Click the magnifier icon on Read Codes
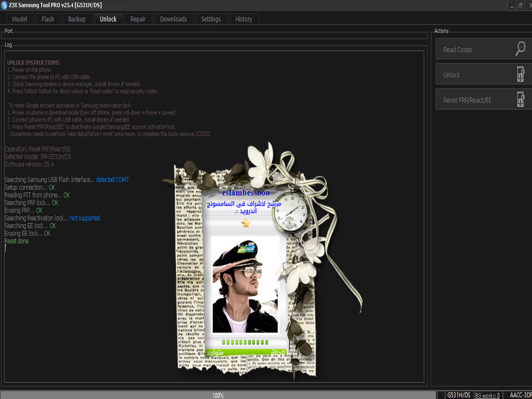 [x=521, y=48]
